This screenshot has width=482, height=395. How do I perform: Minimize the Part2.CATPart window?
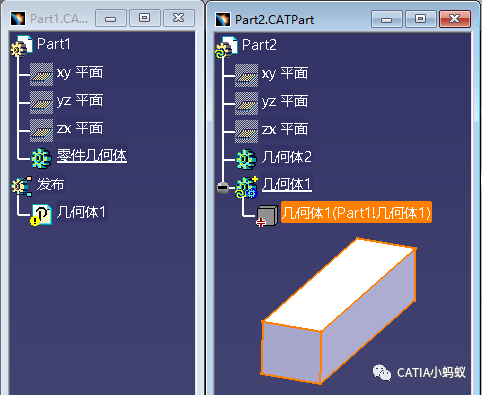pos(387,19)
